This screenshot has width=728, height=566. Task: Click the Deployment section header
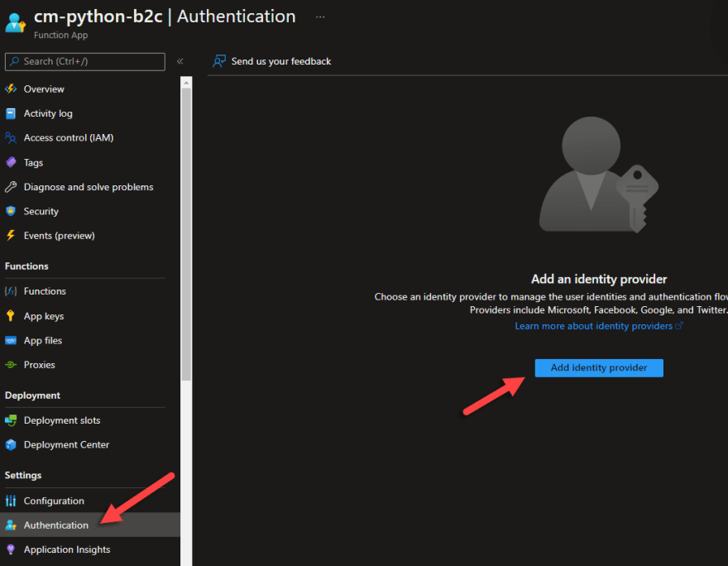(x=32, y=396)
